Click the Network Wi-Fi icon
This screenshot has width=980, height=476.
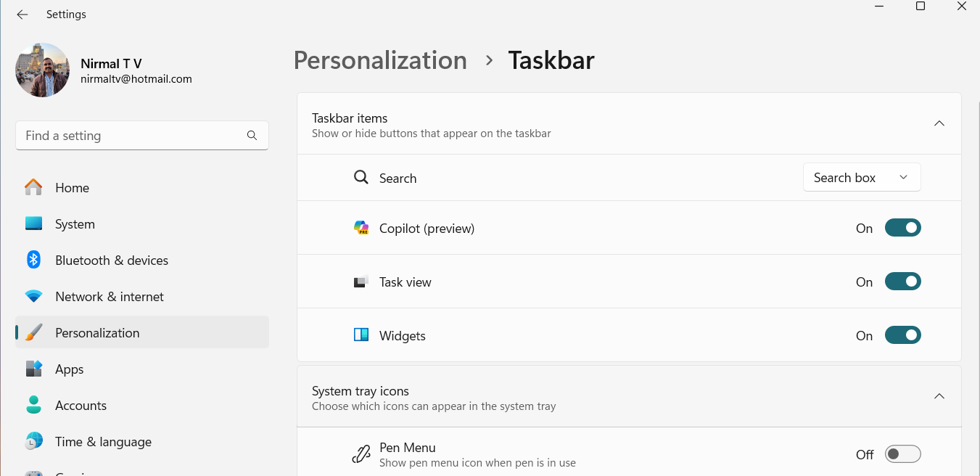point(33,296)
